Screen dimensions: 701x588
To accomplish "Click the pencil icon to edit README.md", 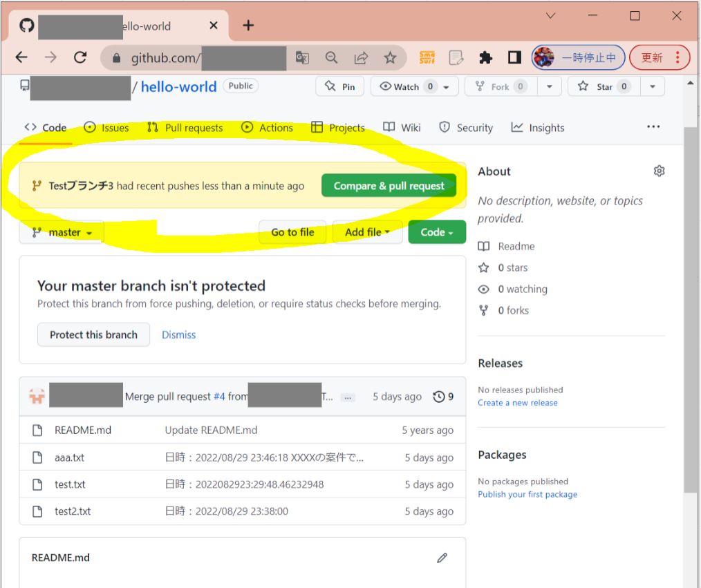I will 442,558.
